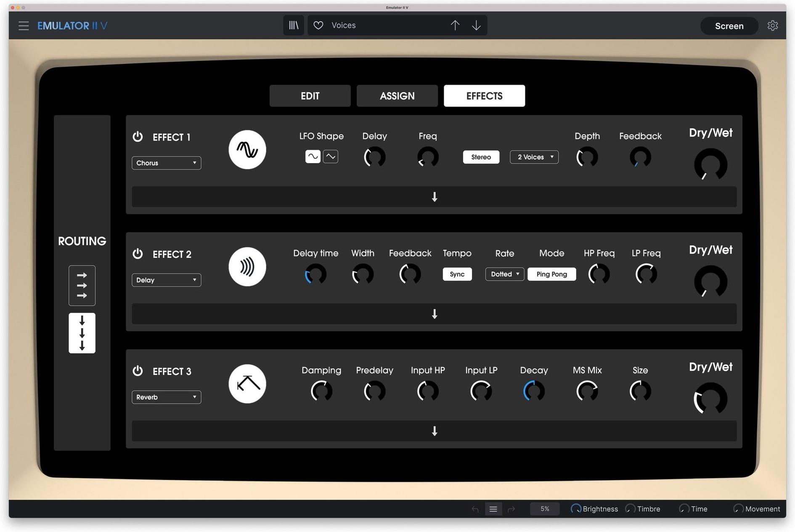Power off Effect 1
The image size is (795, 532).
138,137
